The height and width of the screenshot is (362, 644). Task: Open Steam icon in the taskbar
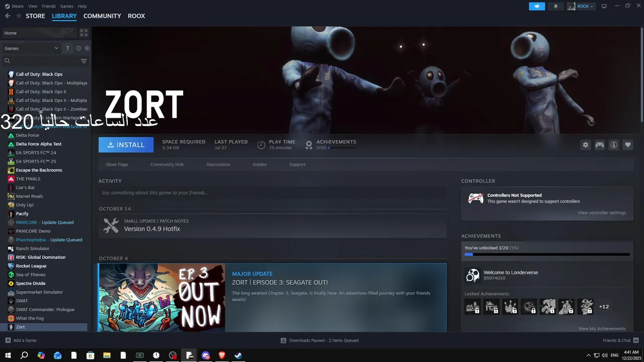[x=238, y=355]
